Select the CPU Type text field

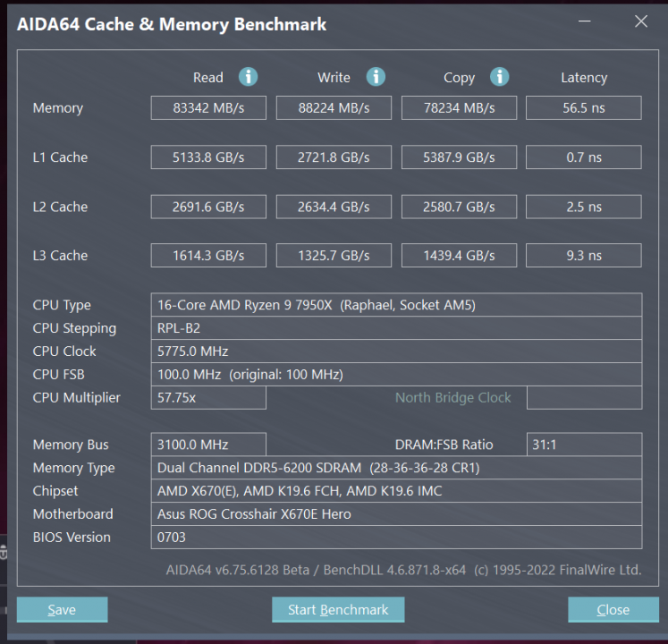pyautogui.click(x=396, y=305)
